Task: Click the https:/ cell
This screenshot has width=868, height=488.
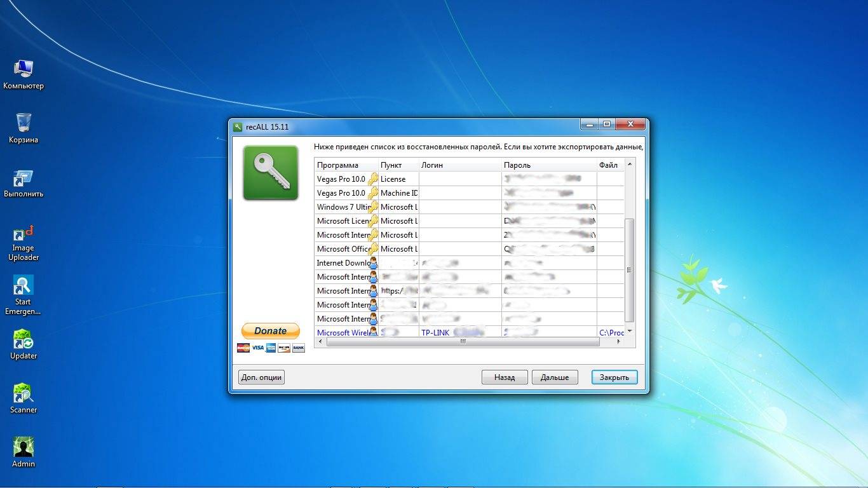Action: tap(399, 291)
